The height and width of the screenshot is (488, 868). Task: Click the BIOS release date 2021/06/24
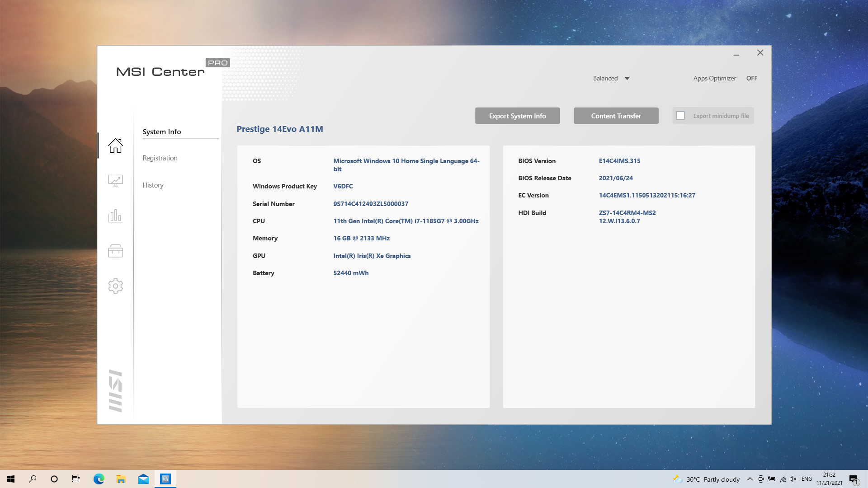coord(616,178)
